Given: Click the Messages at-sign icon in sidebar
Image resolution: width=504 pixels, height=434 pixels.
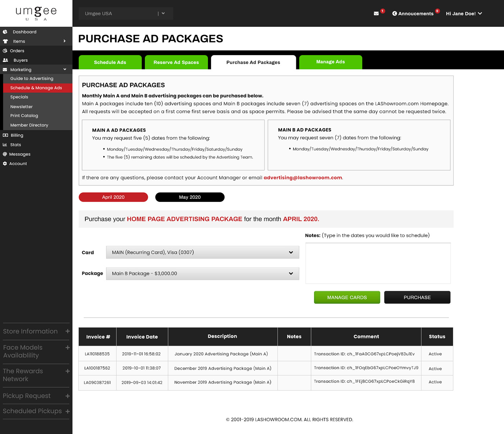Looking at the screenshot, I should [5, 154].
